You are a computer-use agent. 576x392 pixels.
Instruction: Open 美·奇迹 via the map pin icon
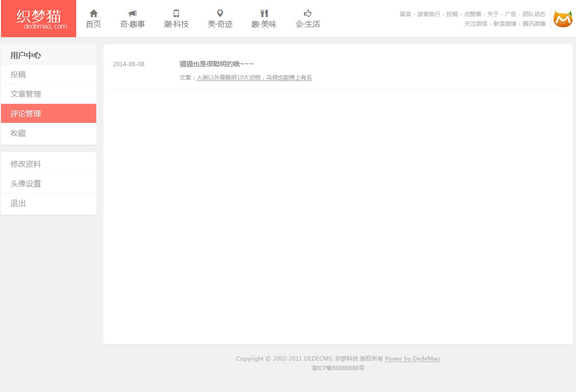click(220, 13)
